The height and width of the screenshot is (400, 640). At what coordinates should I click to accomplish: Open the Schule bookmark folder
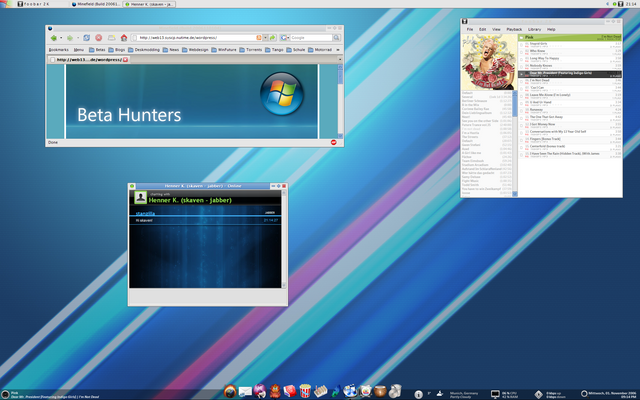coord(296,50)
